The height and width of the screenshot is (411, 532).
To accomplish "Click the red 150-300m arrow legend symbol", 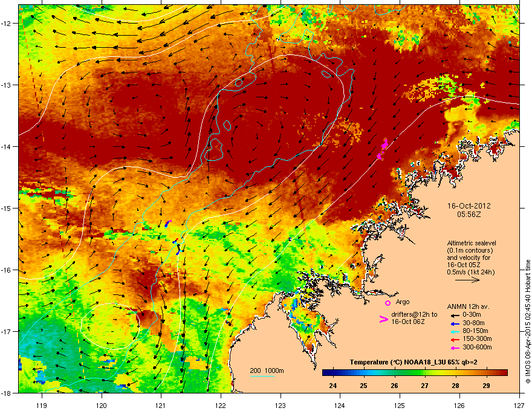I will pyautogui.click(x=455, y=340).
